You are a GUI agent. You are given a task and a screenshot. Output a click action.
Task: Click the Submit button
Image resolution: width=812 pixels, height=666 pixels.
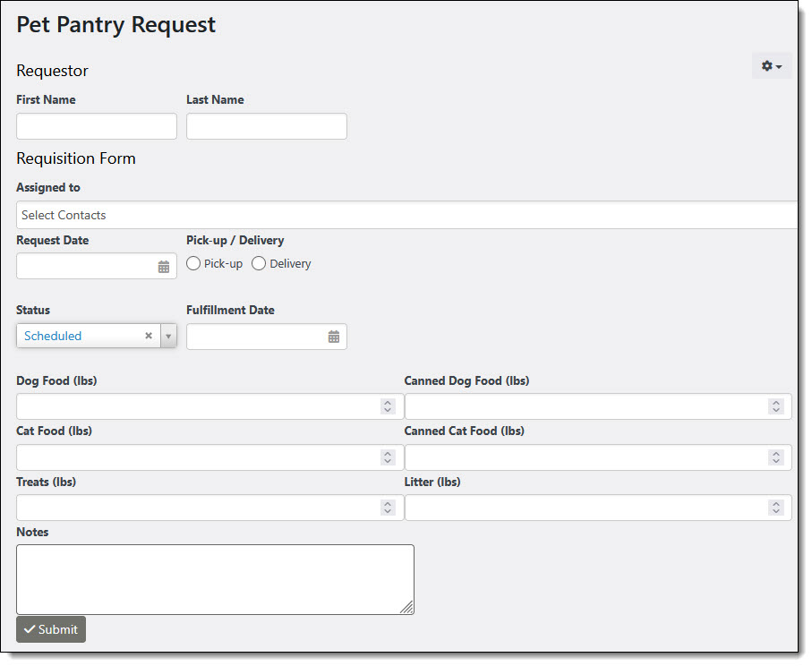tap(51, 629)
